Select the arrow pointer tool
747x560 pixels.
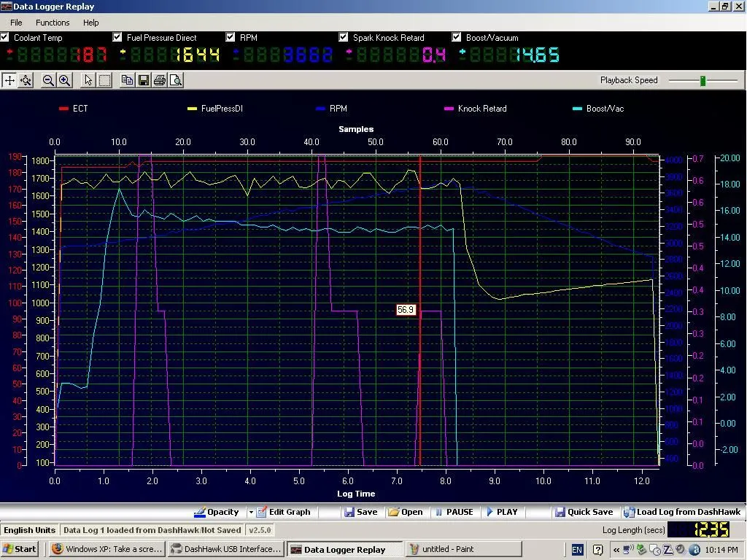point(88,80)
